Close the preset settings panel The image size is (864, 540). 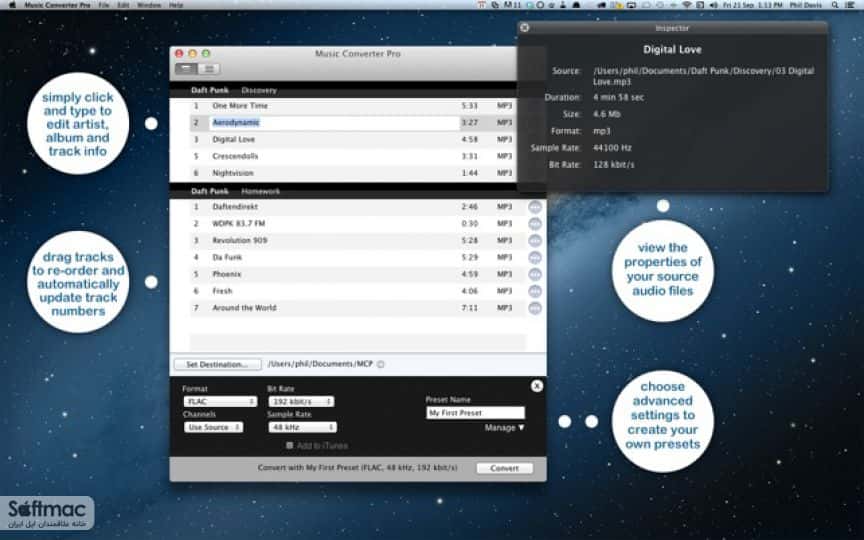coord(537,386)
